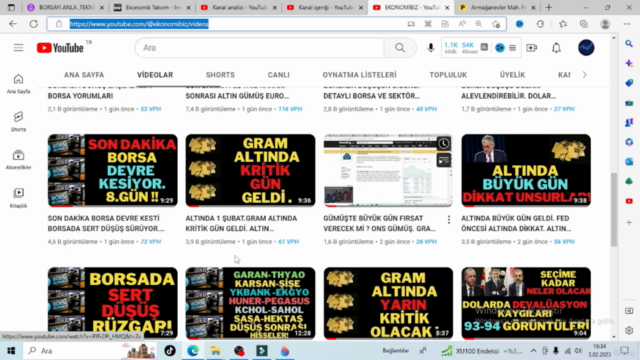Open BORSA YORUMLARI video title

pos(80,96)
